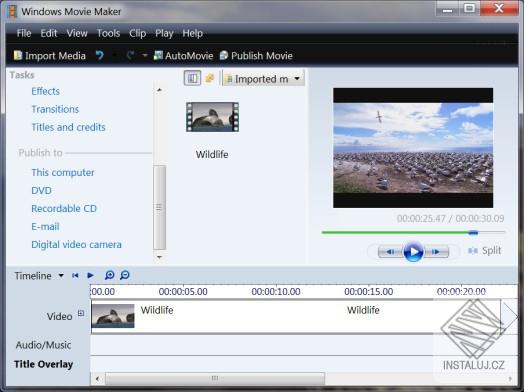Open the File menu

[24, 33]
